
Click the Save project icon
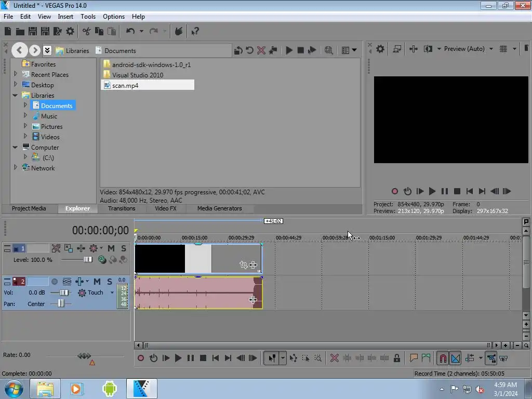[33, 31]
